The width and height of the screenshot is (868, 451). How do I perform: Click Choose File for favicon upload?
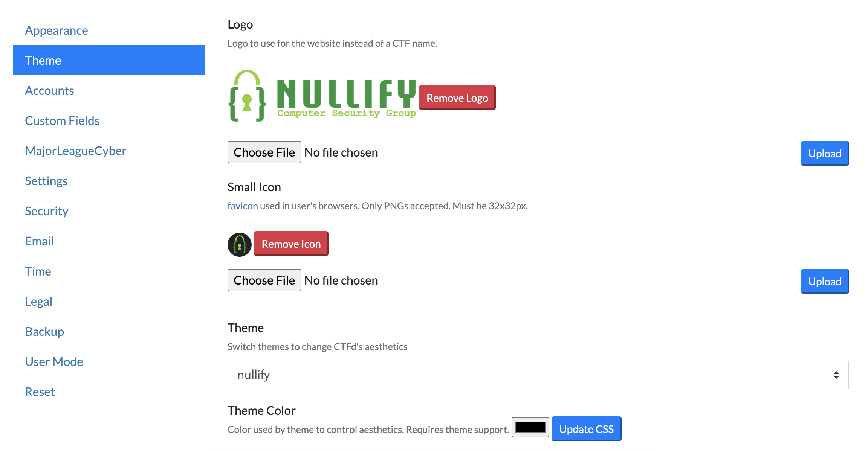(x=264, y=280)
